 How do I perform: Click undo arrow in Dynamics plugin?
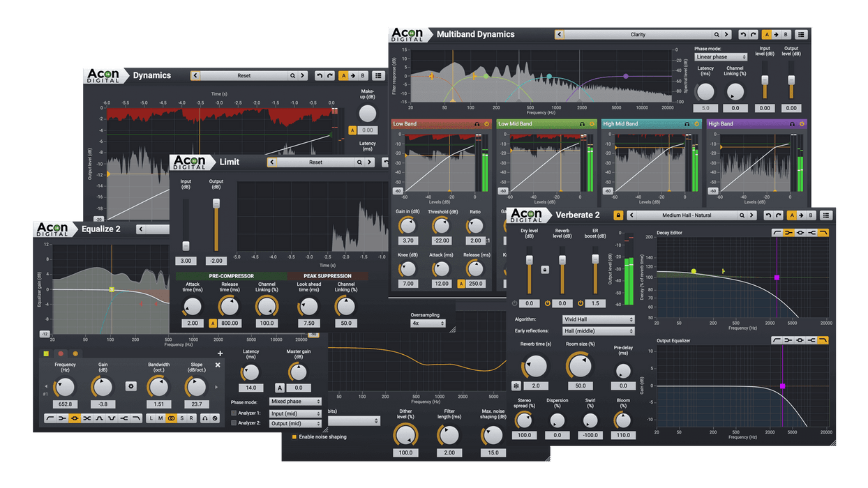(x=319, y=76)
